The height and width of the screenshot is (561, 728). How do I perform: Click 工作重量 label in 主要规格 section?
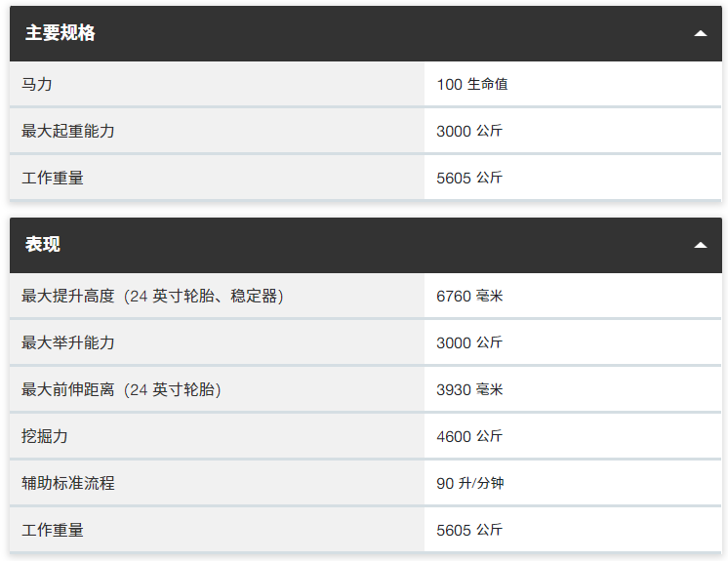point(53,178)
